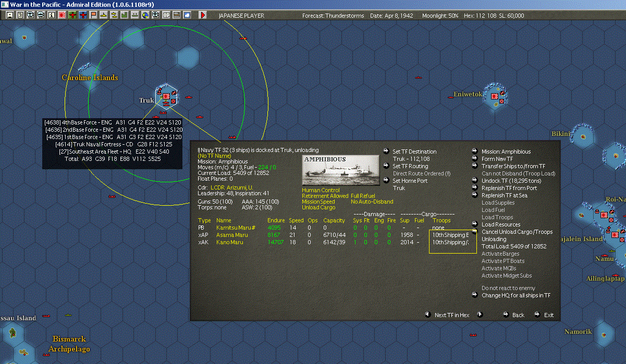Click the Caroline Islands map label

pyautogui.click(x=90, y=78)
